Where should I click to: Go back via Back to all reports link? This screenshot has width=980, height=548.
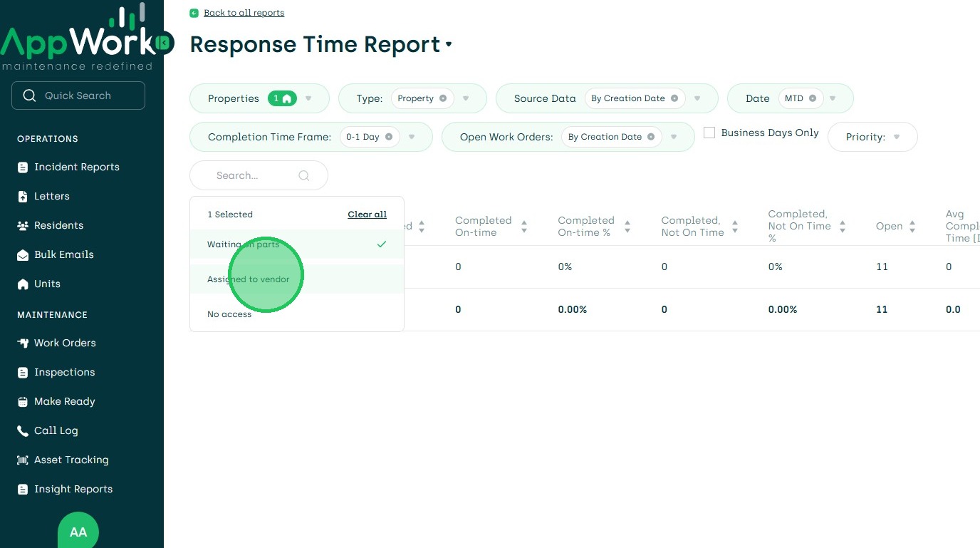click(x=244, y=13)
